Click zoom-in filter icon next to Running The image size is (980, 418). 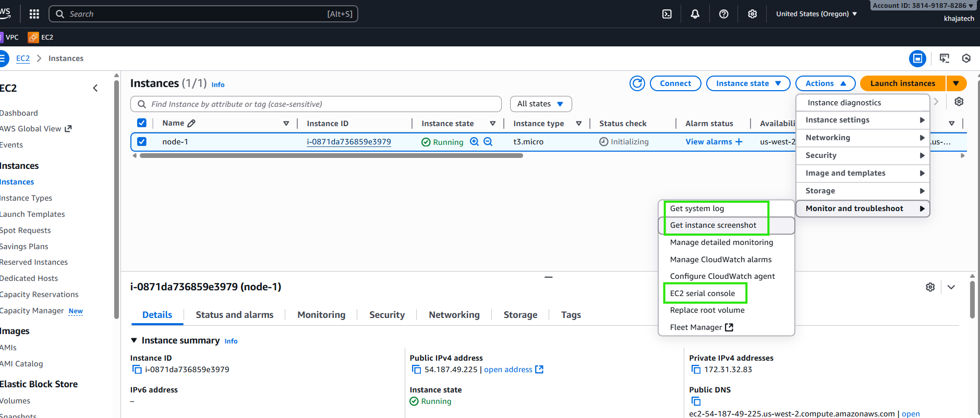coord(474,142)
